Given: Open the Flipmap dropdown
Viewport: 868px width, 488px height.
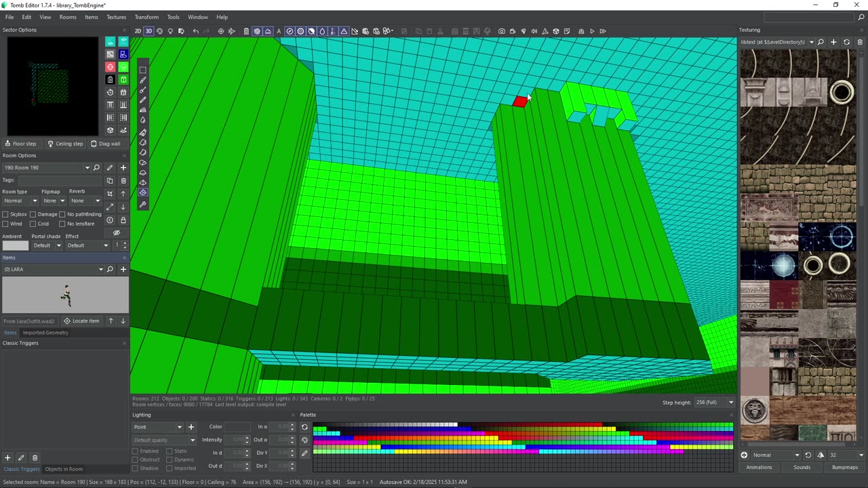Looking at the screenshot, I should pyautogui.click(x=54, y=201).
